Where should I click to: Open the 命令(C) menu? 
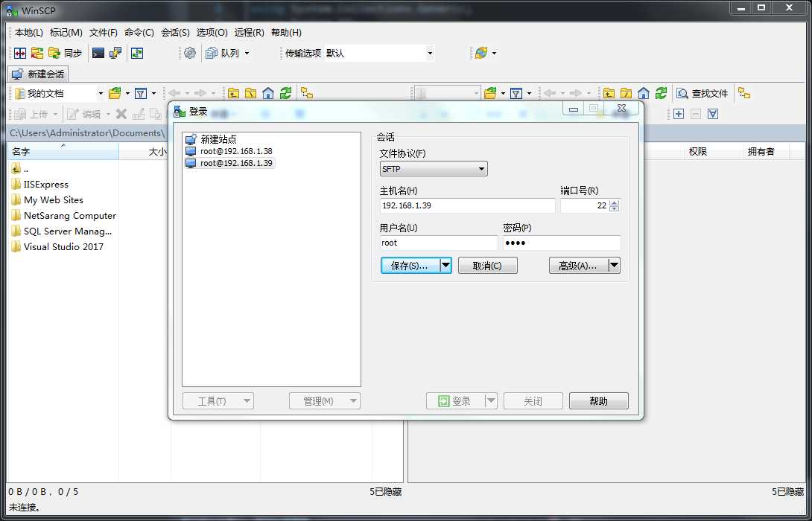(139, 32)
